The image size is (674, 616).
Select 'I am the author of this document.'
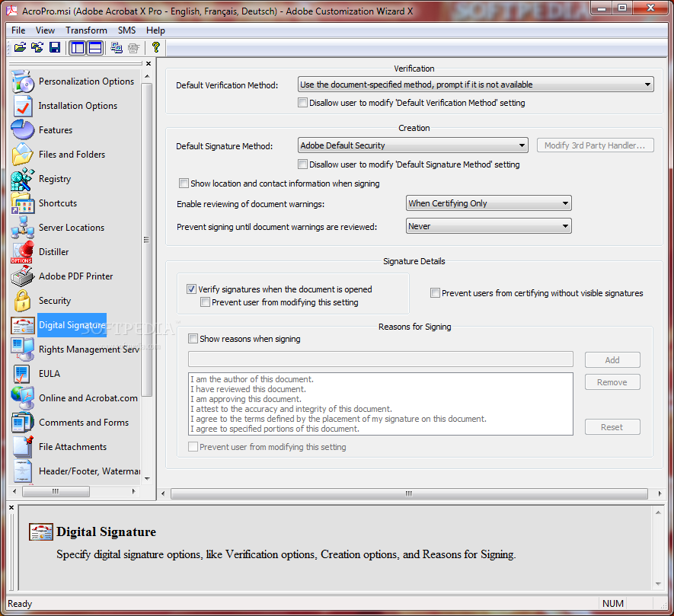point(252,379)
